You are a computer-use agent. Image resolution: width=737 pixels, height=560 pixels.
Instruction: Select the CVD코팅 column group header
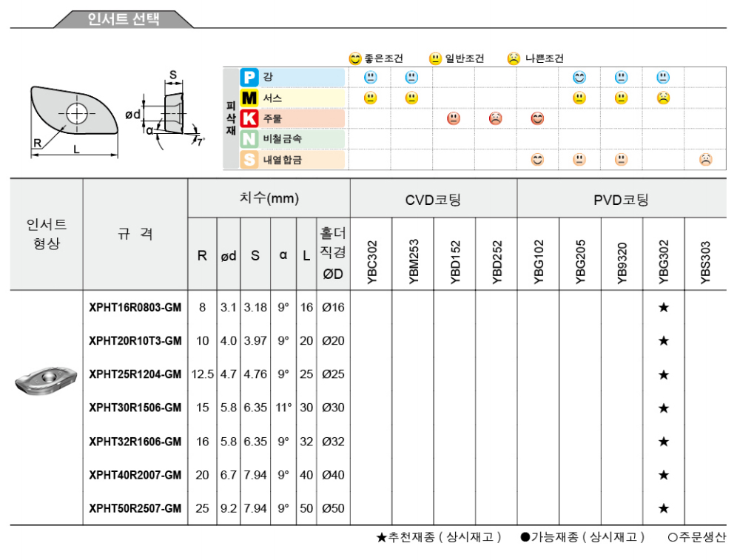433,200
